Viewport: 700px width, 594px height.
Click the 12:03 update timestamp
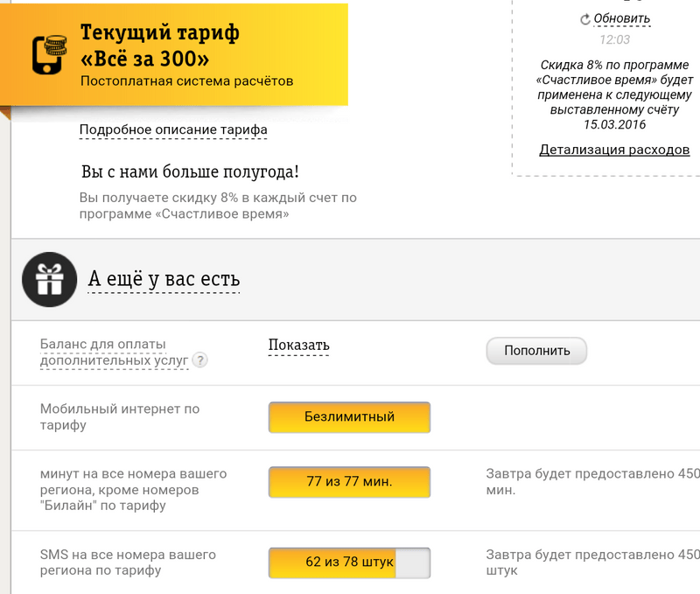tap(614, 39)
